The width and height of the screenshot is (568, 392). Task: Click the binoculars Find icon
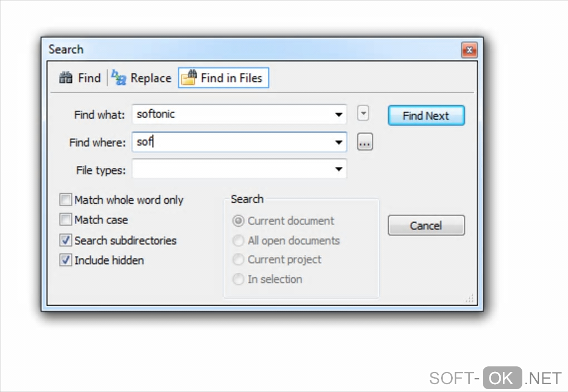click(66, 78)
